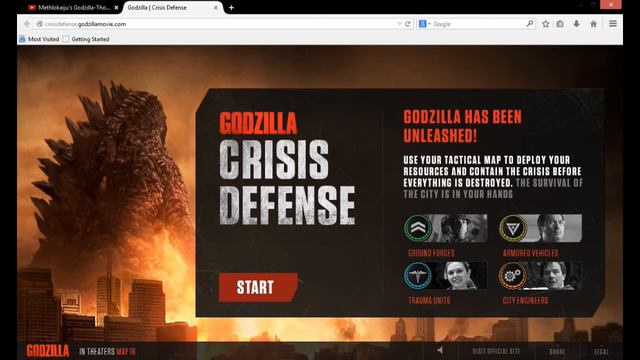Image resolution: width=640 pixels, height=360 pixels.
Task: Reload the current page
Action: (x=407, y=24)
